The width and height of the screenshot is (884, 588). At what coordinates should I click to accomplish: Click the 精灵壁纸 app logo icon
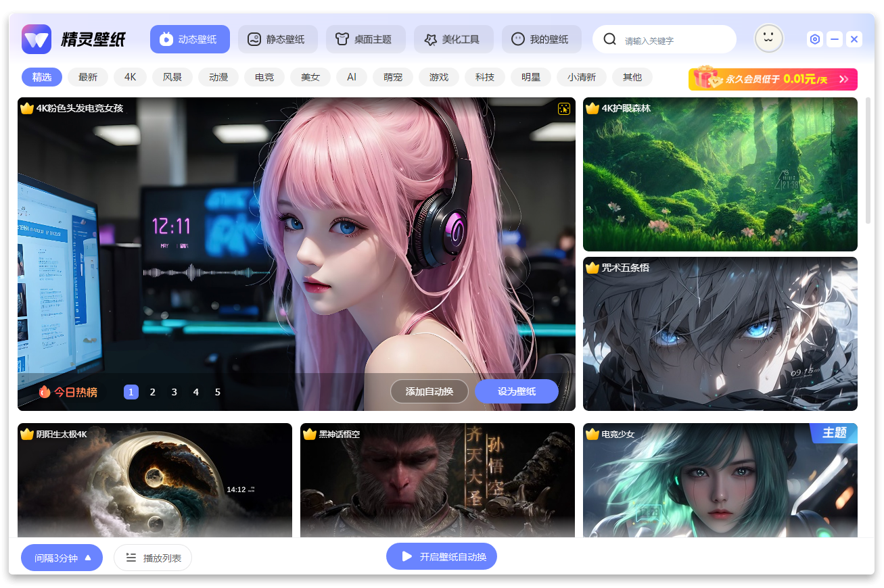37,39
